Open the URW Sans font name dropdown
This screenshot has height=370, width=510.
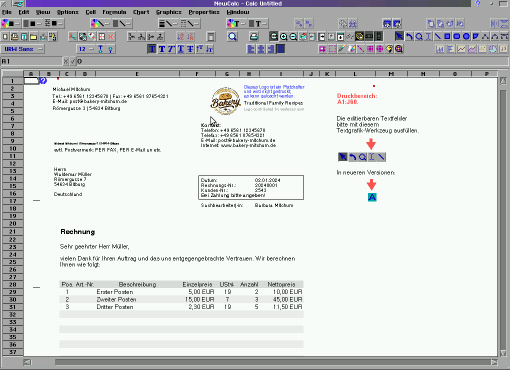pos(22,49)
